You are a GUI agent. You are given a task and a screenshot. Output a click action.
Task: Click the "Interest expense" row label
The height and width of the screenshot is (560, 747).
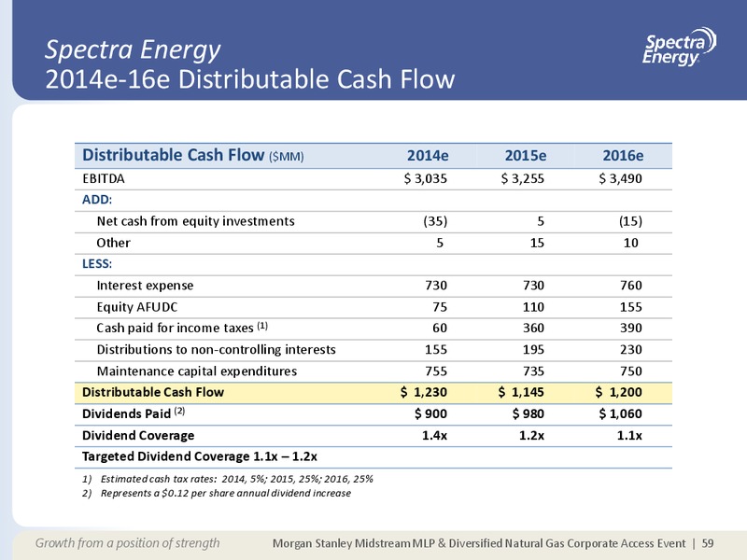146,286
